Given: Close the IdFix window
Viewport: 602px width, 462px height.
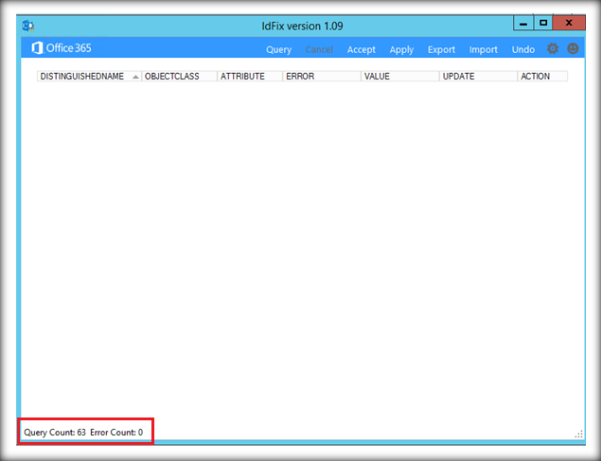Looking at the screenshot, I should 569,23.
